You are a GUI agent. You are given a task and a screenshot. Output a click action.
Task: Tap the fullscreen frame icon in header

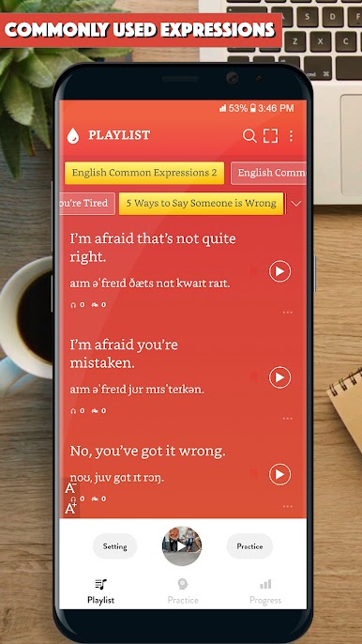pyautogui.click(x=270, y=135)
